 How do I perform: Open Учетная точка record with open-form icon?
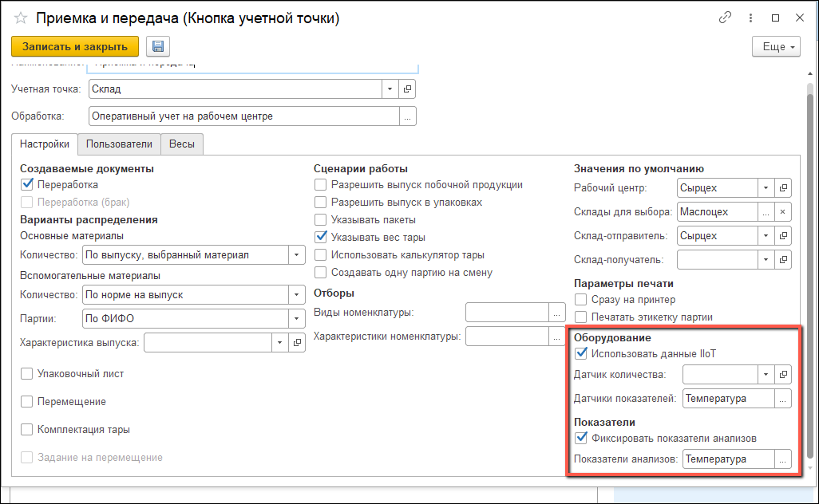tap(407, 89)
